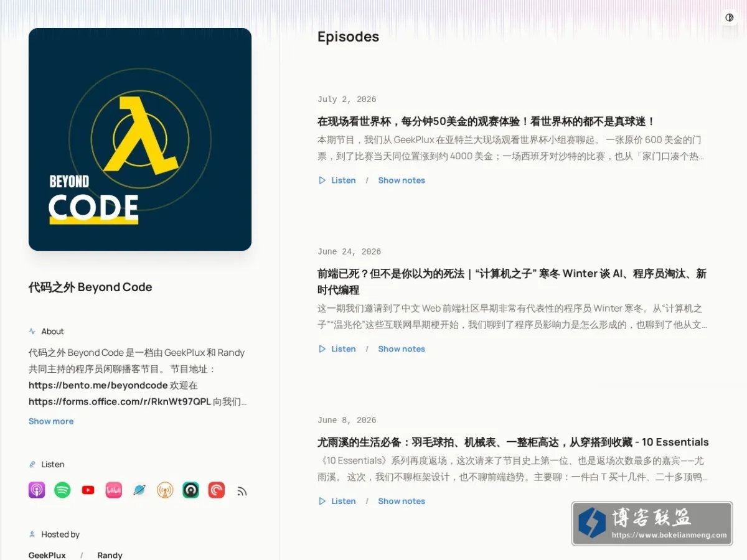Open the YouTube icon link

click(88, 490)
